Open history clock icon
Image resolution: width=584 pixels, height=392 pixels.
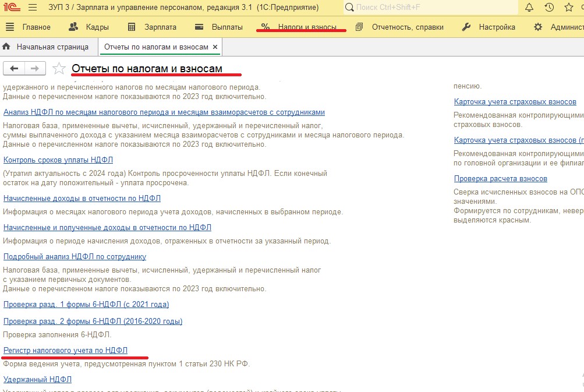click(549, 7)
